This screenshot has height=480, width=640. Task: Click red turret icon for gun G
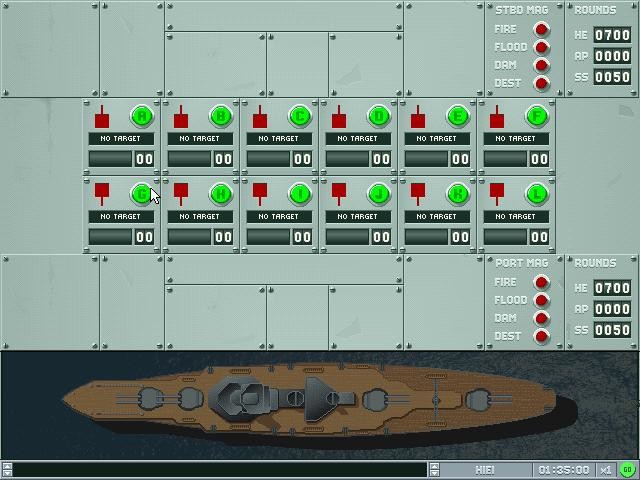102,194
